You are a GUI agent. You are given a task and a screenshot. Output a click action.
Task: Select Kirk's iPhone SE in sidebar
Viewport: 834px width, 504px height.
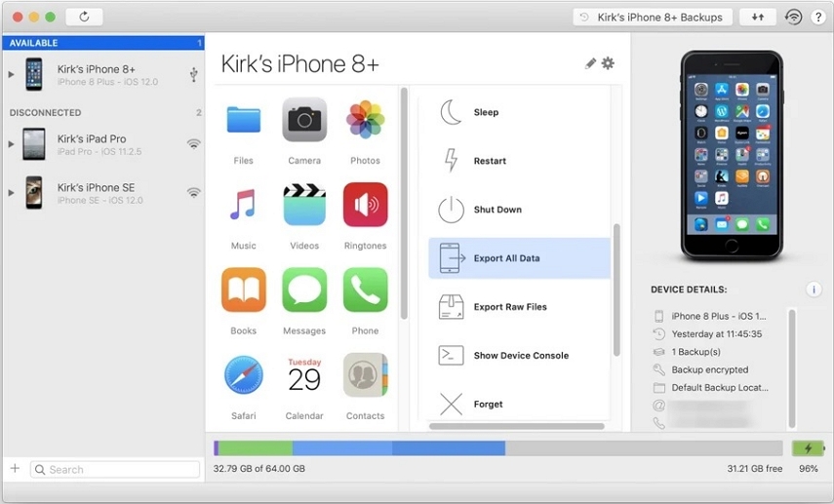pos(103,192)
